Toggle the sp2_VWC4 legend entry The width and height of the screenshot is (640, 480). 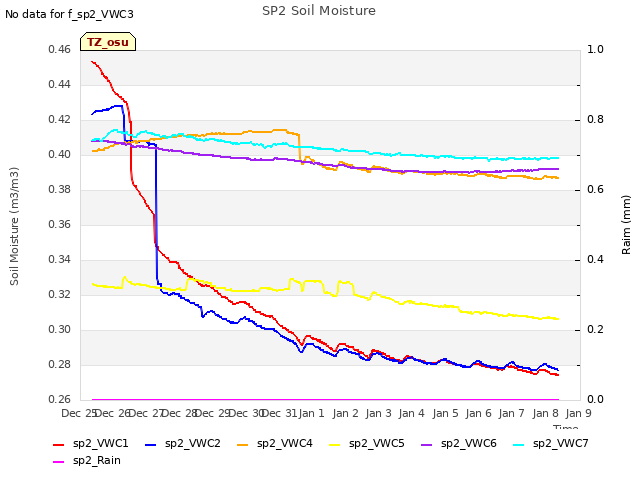[x=275, y=443]
